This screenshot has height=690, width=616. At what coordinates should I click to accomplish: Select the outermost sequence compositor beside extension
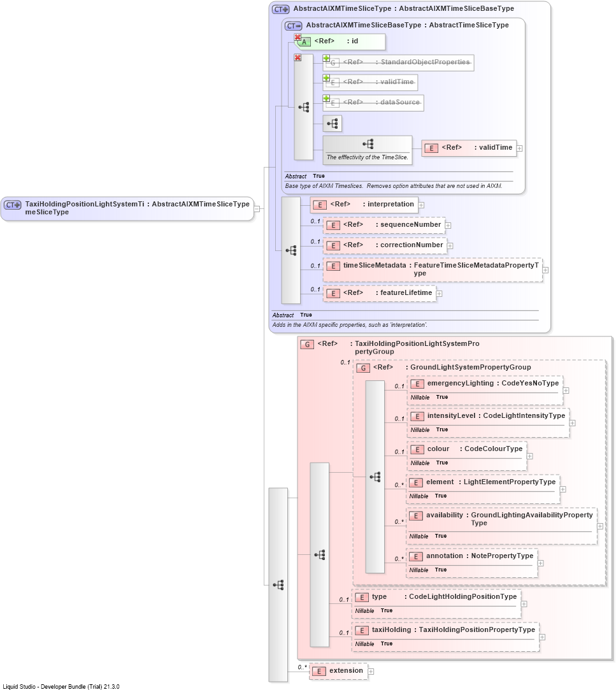click(x=278, y=585)
